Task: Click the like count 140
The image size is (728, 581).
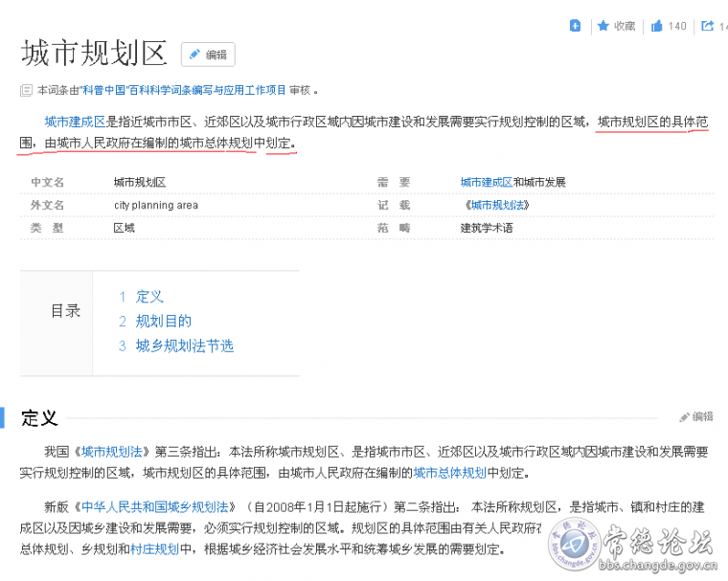Action: pyautogui.click(x=677, y=26)
